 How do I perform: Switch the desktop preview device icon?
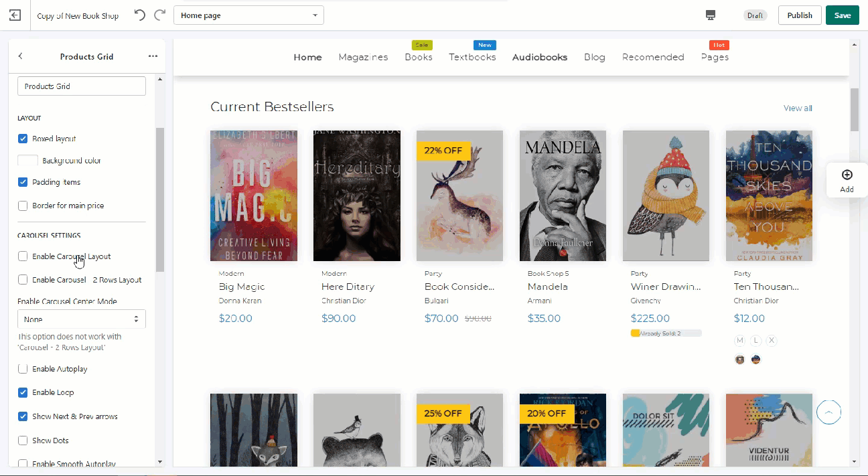(x=711, y=15)
